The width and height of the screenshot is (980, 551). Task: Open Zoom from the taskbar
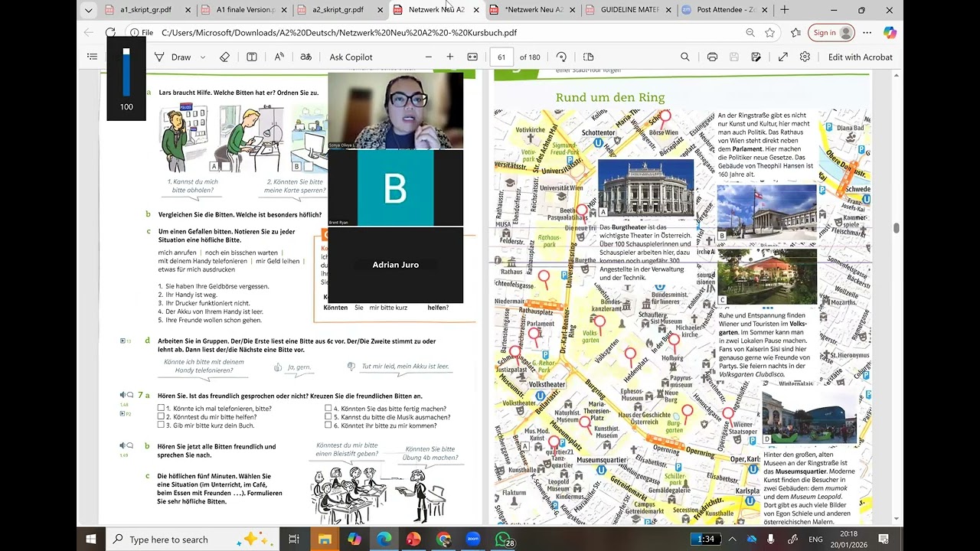click(472, 540)
